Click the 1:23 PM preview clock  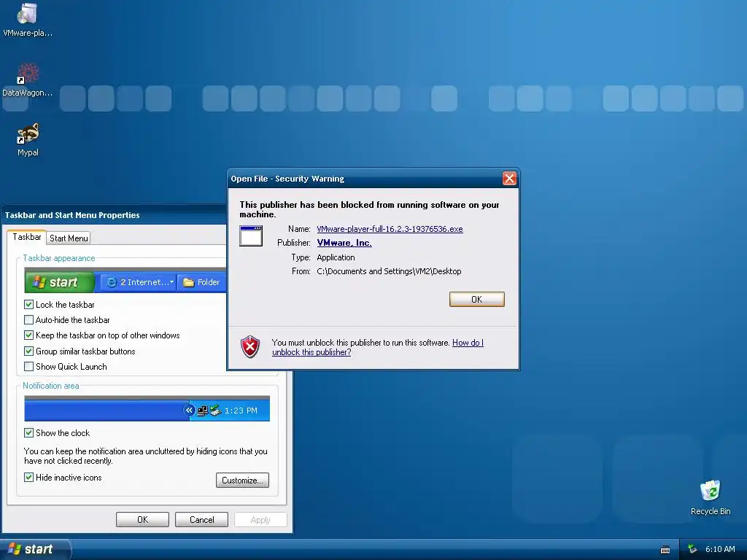click(x=241, y=411)
